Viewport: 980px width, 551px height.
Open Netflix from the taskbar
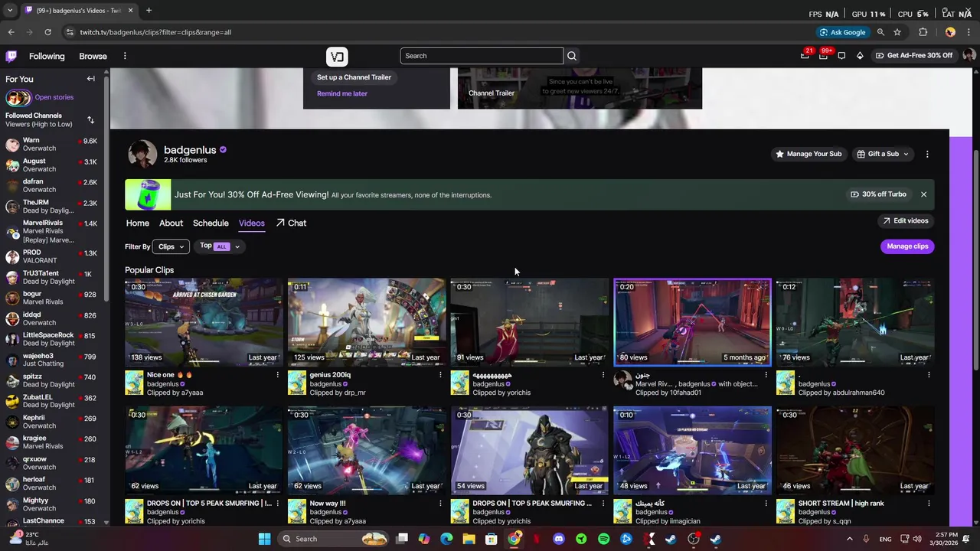coord(537,539)
